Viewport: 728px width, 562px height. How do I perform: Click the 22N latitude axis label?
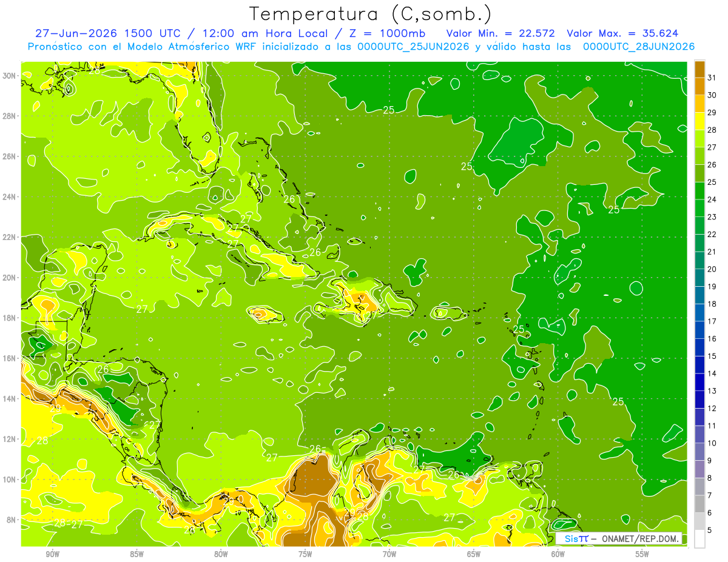click(x=10, y=237)
